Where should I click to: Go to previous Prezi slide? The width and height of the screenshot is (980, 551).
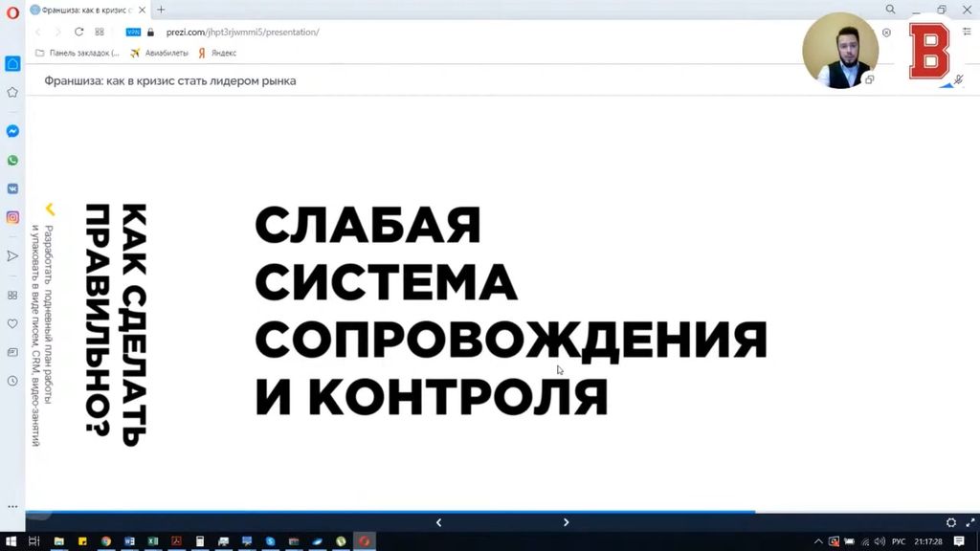[438, 522]
